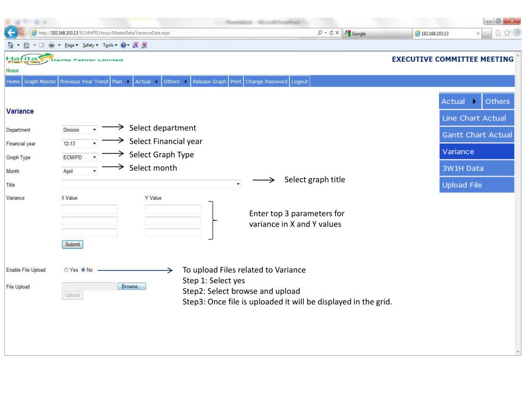
Task: Switch to the Google tab
Action: coord(377,33)
